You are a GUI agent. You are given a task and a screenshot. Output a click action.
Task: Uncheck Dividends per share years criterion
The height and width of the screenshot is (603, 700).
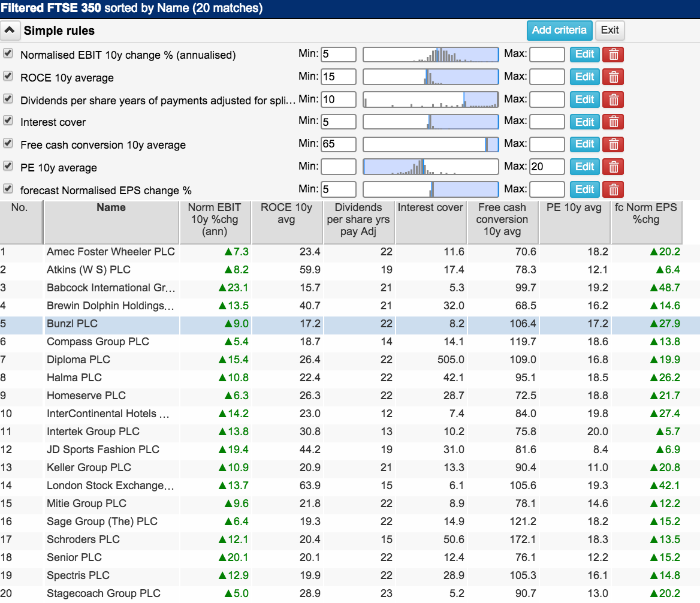[x=8, y=98]
